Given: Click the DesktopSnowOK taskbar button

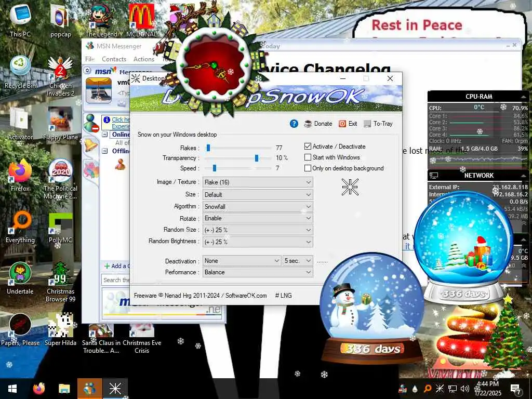Looking at the screenshot, I should [115, 389].
